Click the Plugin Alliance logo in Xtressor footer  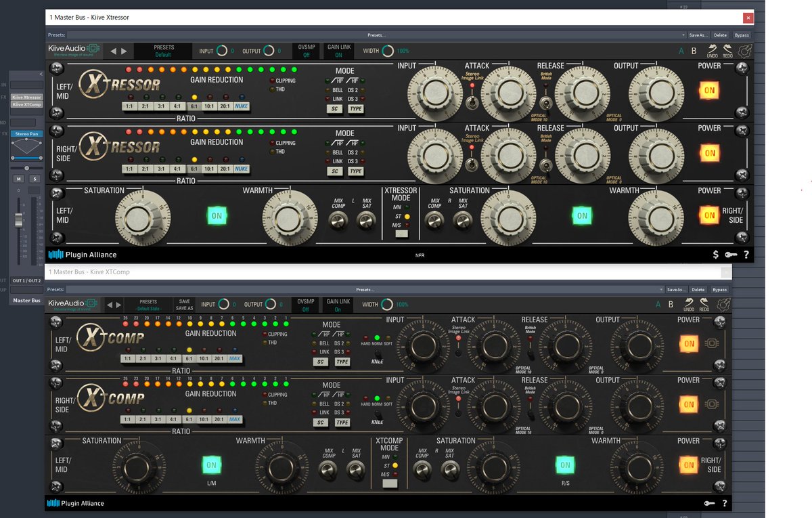point(82,255)
